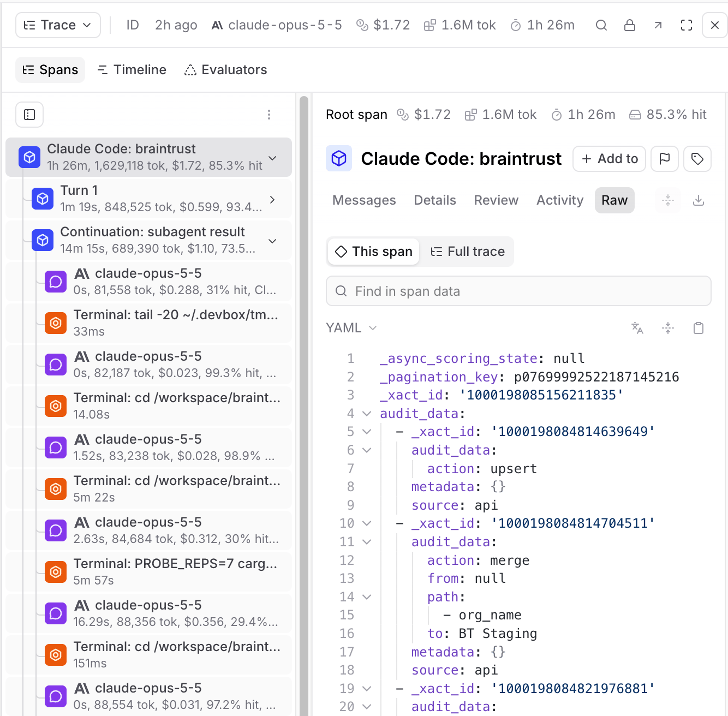The image size is (728, 716).
Task: Collapse the Claude Code: braintrust root span
Action: (x=272, y=158)
